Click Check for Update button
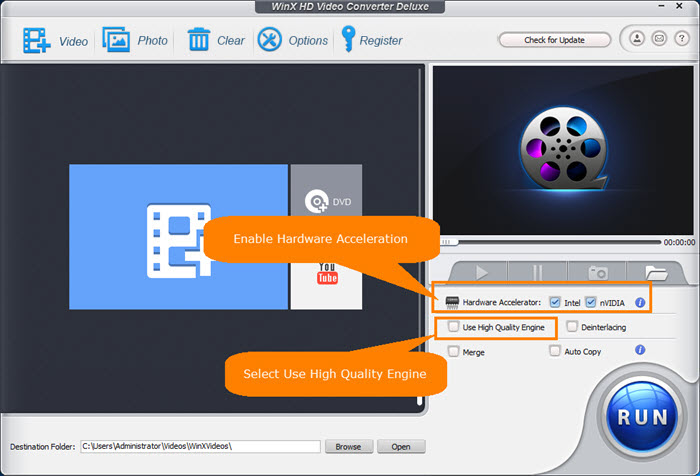Viewport: 700px width, 476px height. pos(554,40)
